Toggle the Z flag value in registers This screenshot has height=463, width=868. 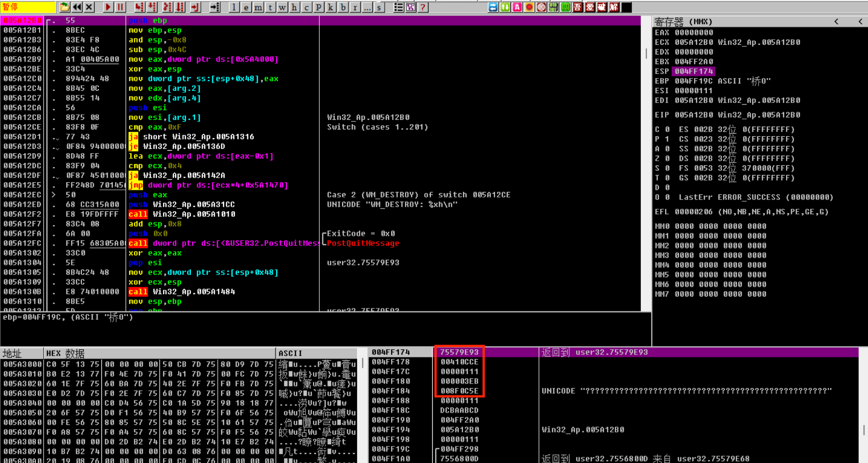click(667, 159)
